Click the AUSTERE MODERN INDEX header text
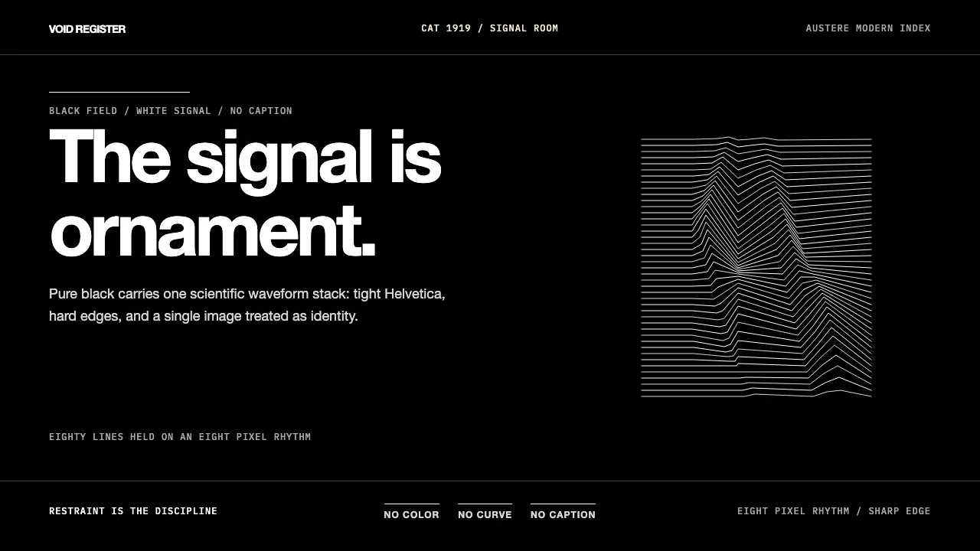The width and height of the screenshot is (980, 551). point(868,28)
